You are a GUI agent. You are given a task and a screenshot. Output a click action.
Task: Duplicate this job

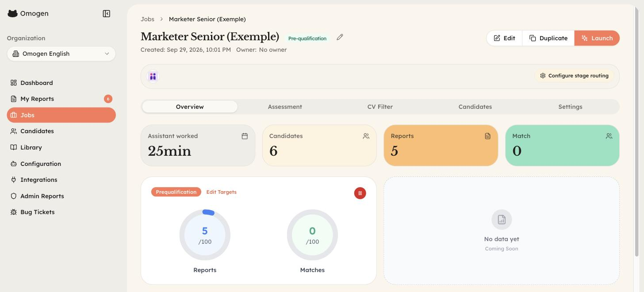point(548,38)
